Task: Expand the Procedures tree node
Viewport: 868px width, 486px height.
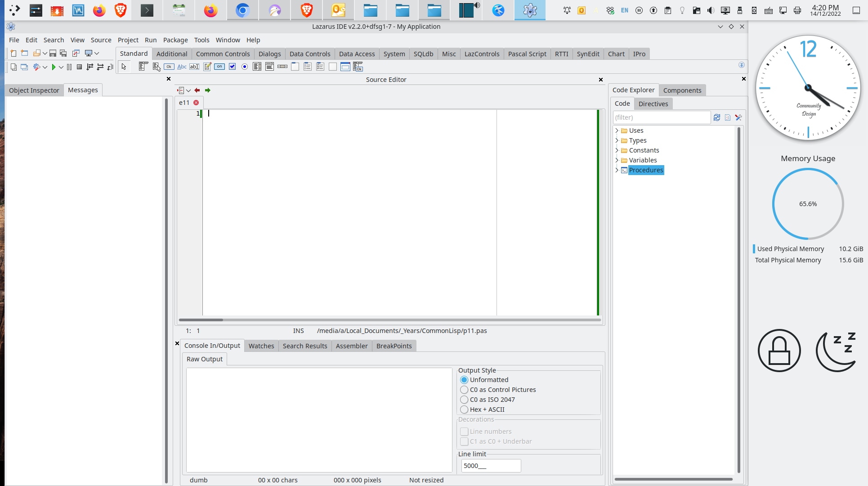Action: (x=617, y=170)
